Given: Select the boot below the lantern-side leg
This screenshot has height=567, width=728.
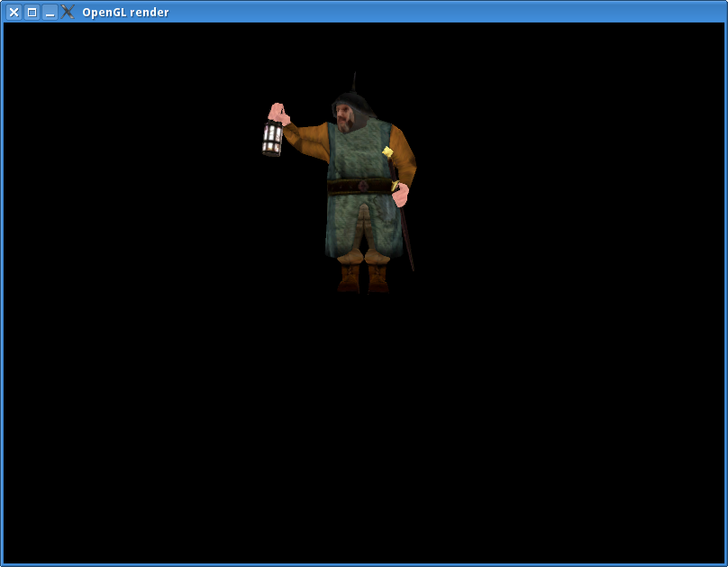Looking at the screenshot, I should click(349, 277).
